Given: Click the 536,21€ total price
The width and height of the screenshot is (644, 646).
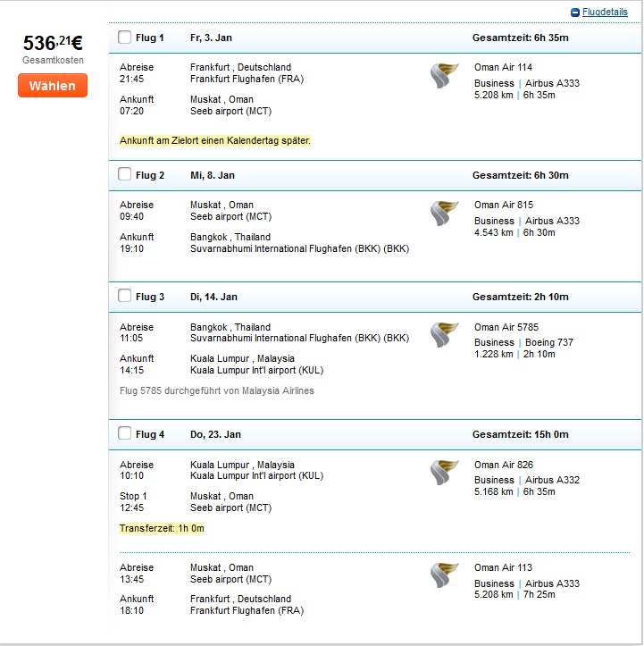Looking at the screenshot, I should (x=53, y=43).
